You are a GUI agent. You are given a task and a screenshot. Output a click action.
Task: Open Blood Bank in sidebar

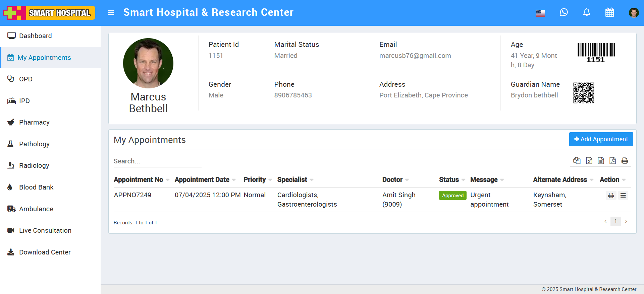(36, 187)
